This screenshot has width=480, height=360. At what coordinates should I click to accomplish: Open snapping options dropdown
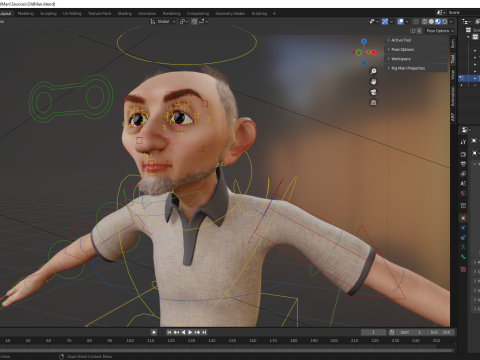pos(204,22)
